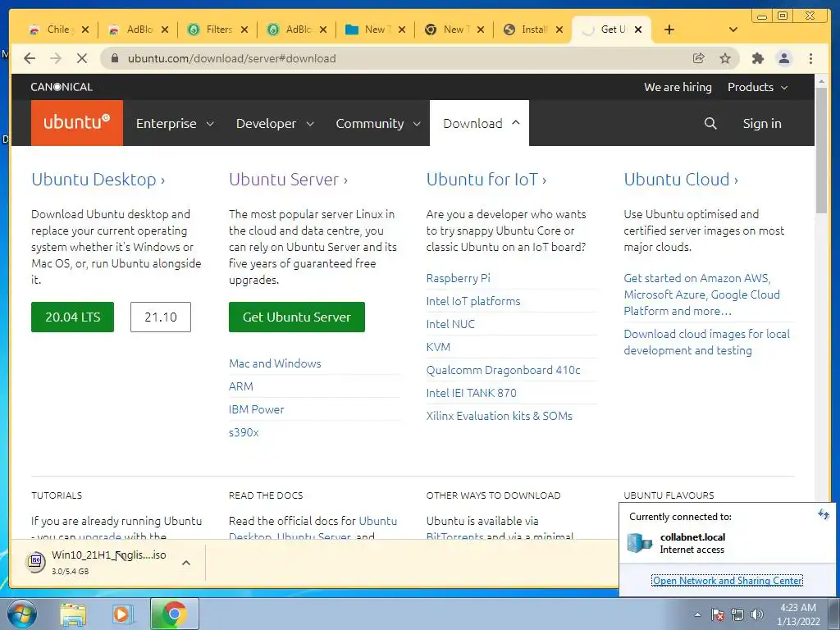Share this page via share icon
The image size is (840, 630).
pyautogui.click(x=699, y=58)
